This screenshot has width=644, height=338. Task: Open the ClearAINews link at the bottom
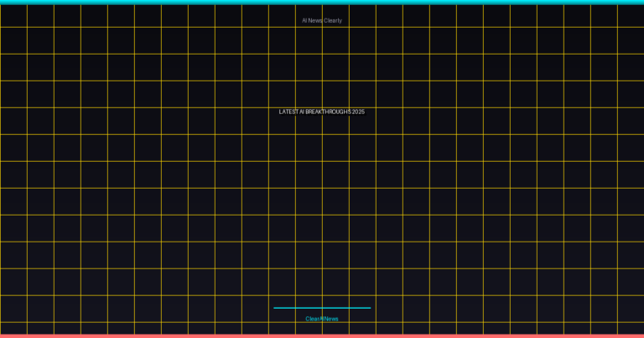pyautogui.click(x=322, y=319)
